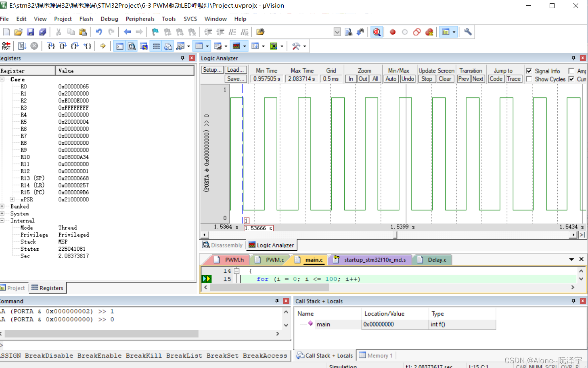Expand the xPSR register entry
The image size is (588, 368).
coord(12,199)
